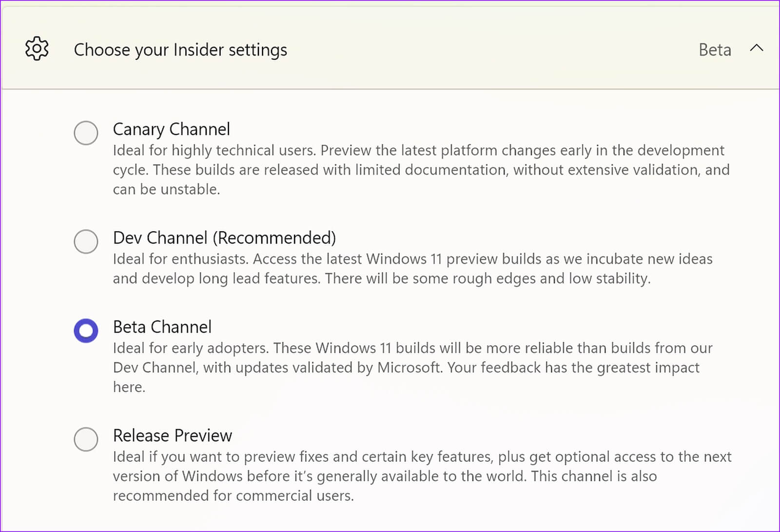Click the "can be unstable." text line
The width and height of the screenshot is (780, 532).
tap(166, 189)
